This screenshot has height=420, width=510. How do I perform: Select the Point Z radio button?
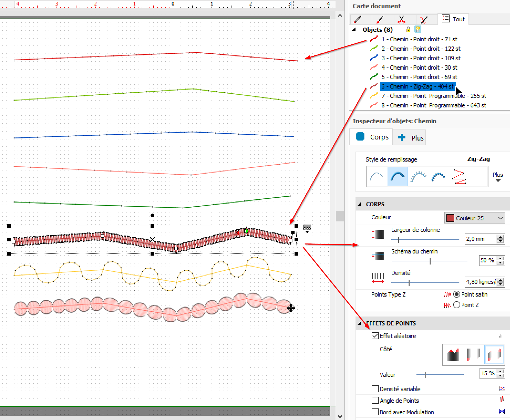pos(457,305)
